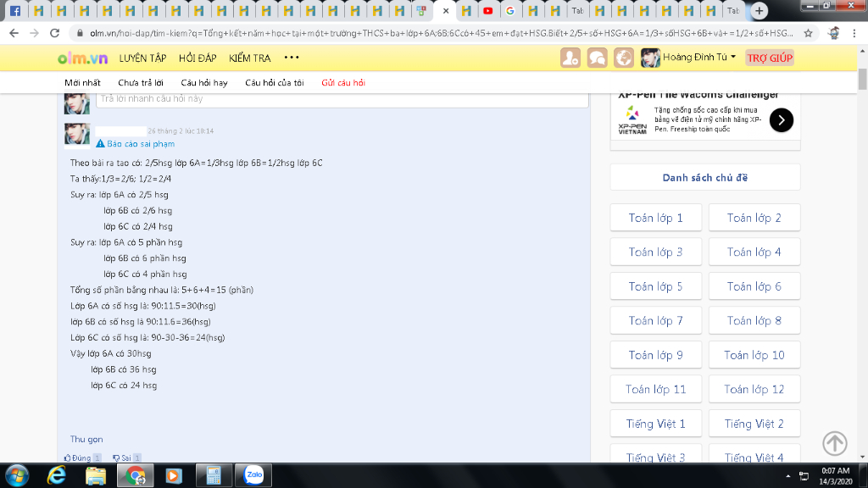The height and width of the screenshot is (488, 868).
Task: Open the Toán lớp 3 topic
Action: point(655,252)
